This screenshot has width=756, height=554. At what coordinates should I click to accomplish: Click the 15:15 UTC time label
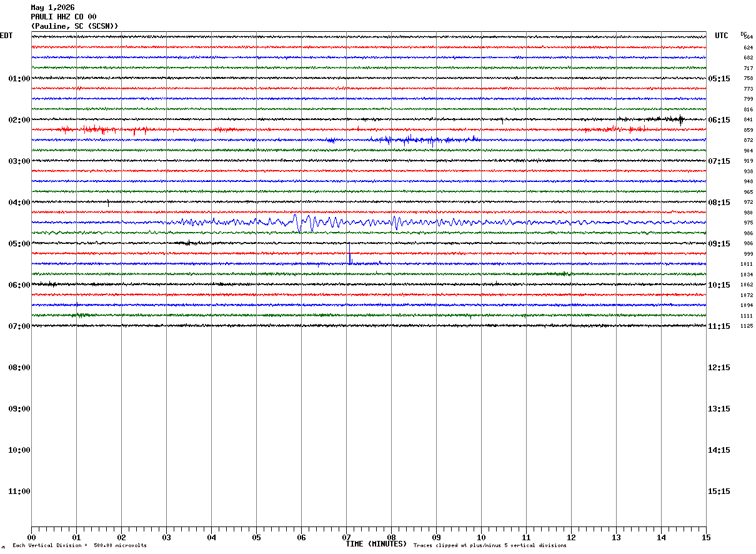[719, 491]
